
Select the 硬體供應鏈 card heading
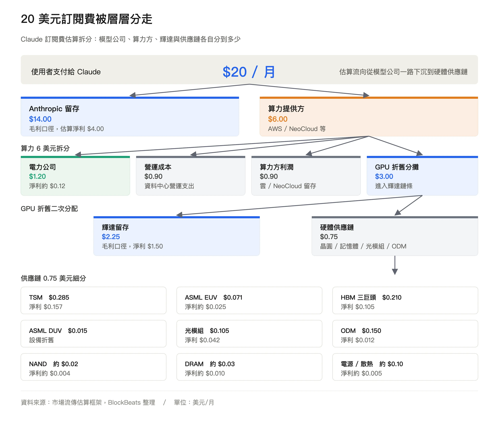[337, 227]
